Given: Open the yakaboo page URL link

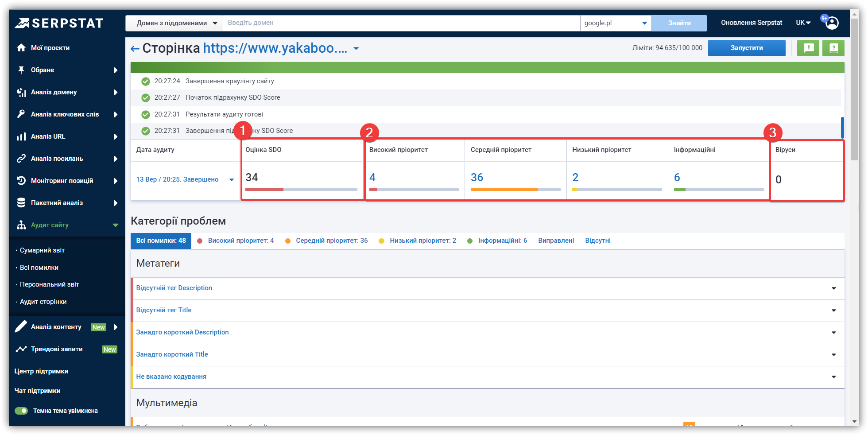Looking at the screenshot, I should [275, 48].
